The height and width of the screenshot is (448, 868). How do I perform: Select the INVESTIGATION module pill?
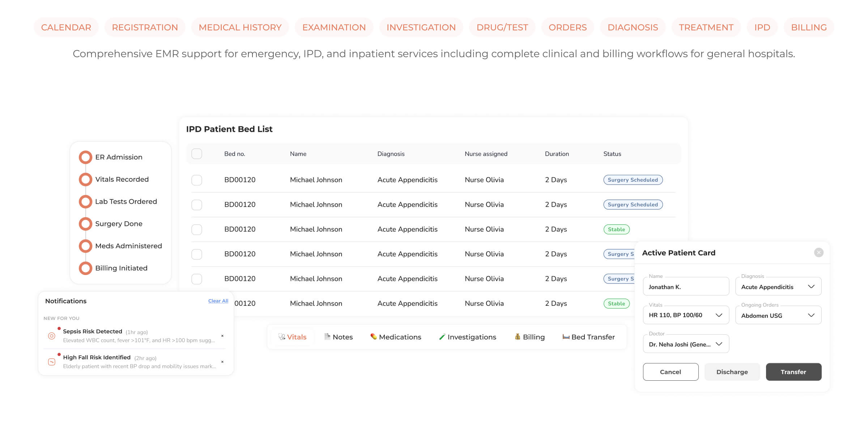click(x=421, y=28)
